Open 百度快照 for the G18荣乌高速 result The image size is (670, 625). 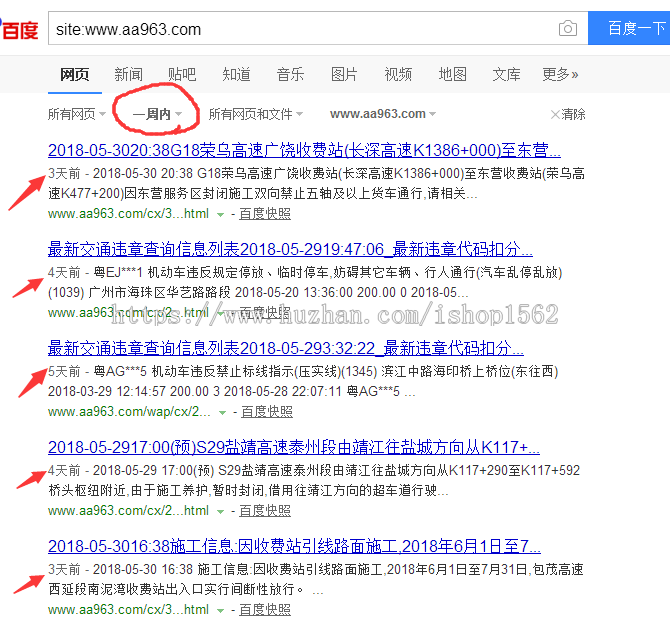click(x=265, y=214)
